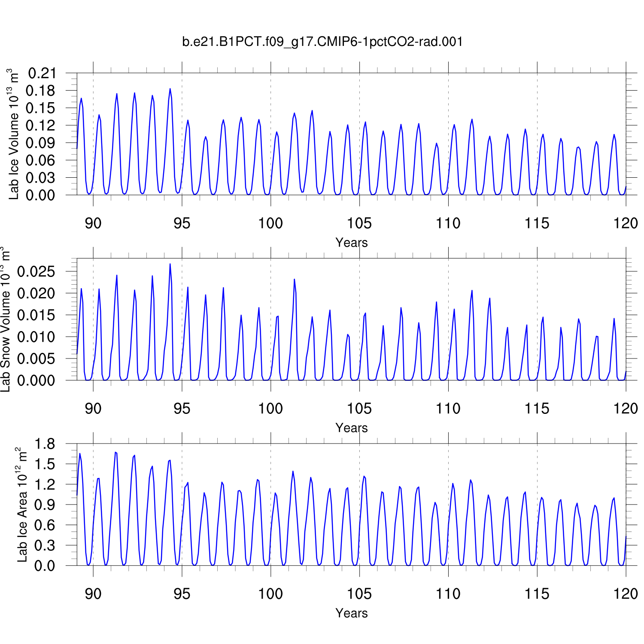Select the Lab Ice Area y-axis label
The width and height of the screenshot is (644, 644).
[x=22, y=505]
